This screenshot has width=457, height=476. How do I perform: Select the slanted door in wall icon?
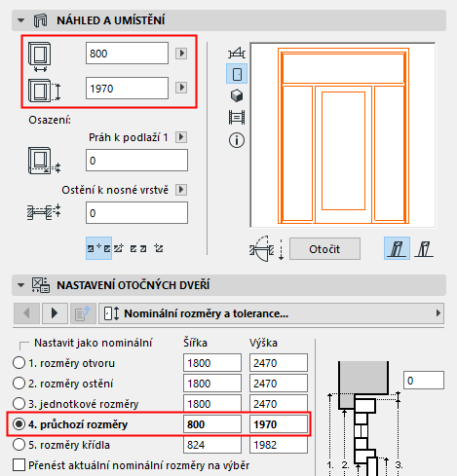[424, 249]
